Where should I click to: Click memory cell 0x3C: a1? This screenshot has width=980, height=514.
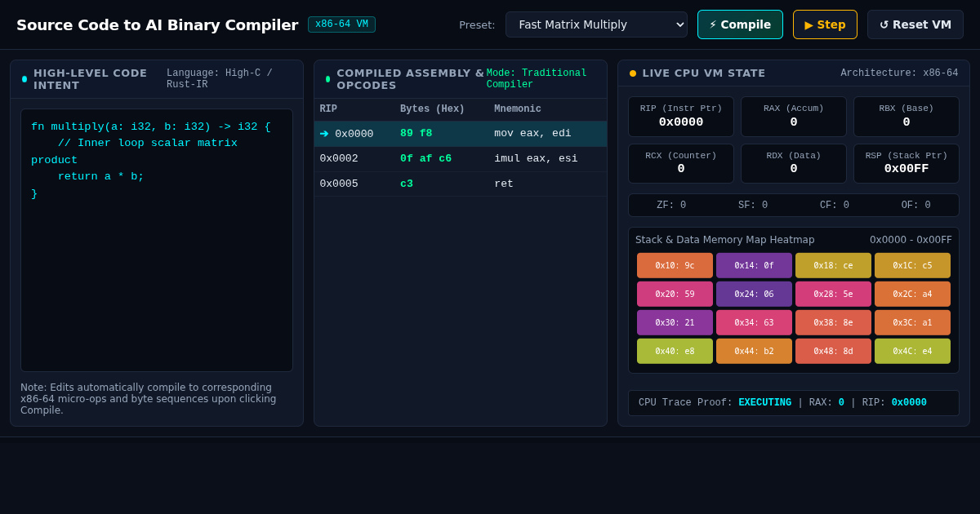coord(912,323)
